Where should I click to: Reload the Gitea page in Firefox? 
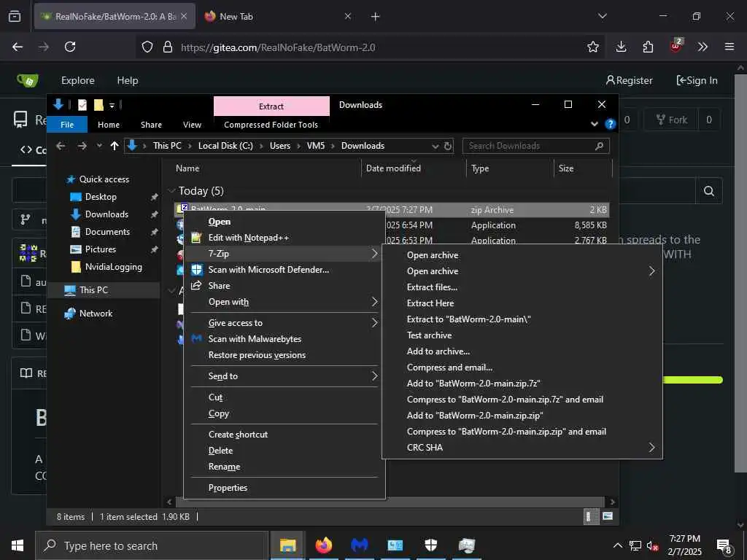click(x=70, y=47)
